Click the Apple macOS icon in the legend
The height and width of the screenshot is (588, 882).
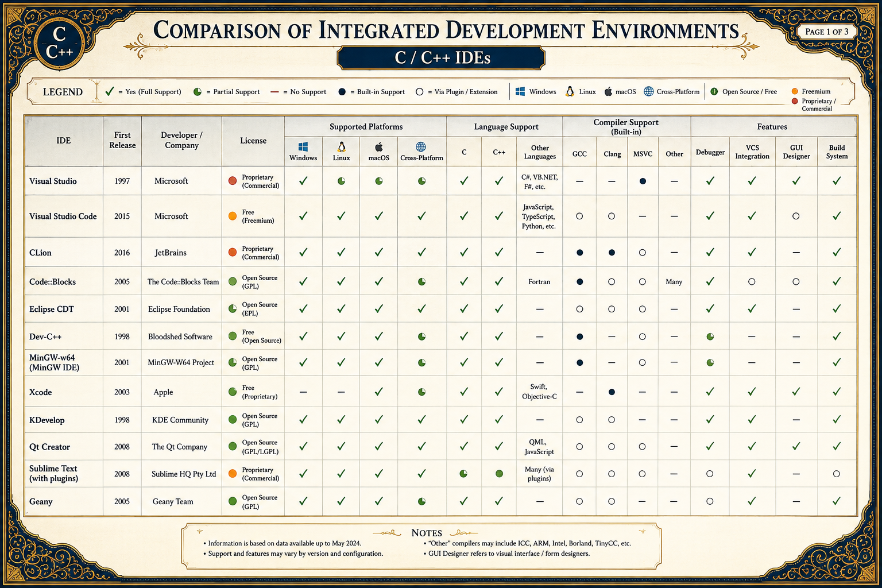608,91
